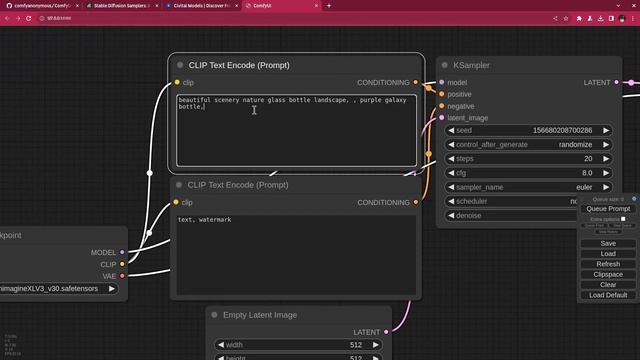
Task: Click the KSampler latent_image input port
Action: pos(442,118)
